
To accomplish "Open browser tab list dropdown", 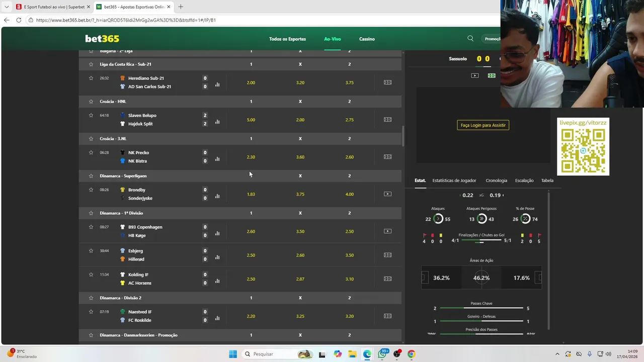I will (x=7, y=7).
